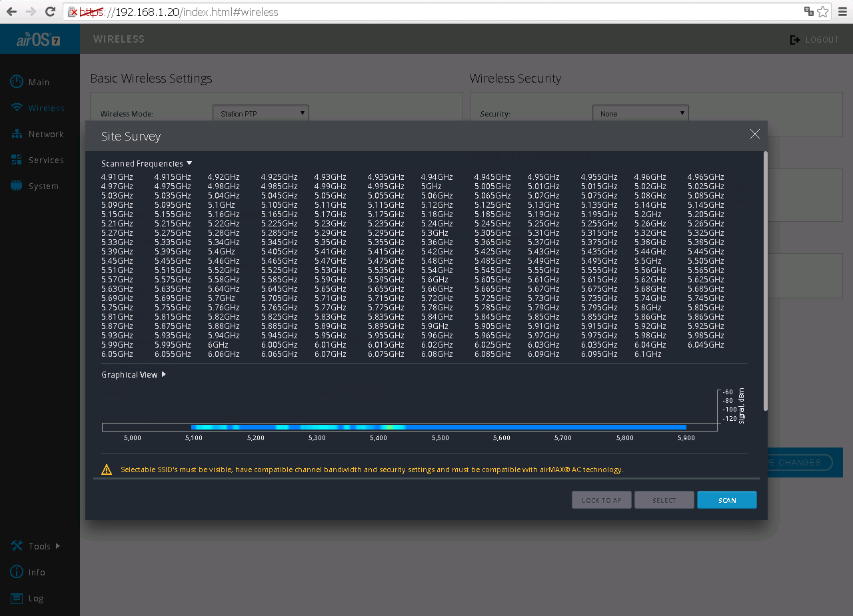
Task: Click the 5.2GHz frequency entry
Action: 648,214
